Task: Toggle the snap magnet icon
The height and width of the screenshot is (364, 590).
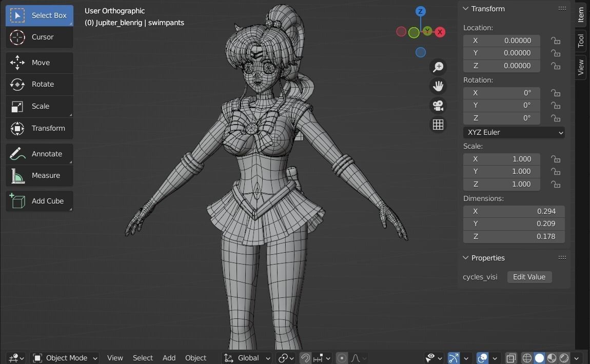Action: (x=305, y=358)
